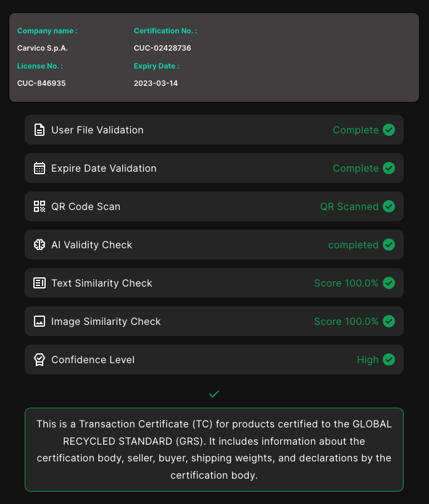Image resolution: width=429 pixels, height=504 pixels.
Task: Click the Text Similarity Check icon
Action: click(x=40, y=283)
